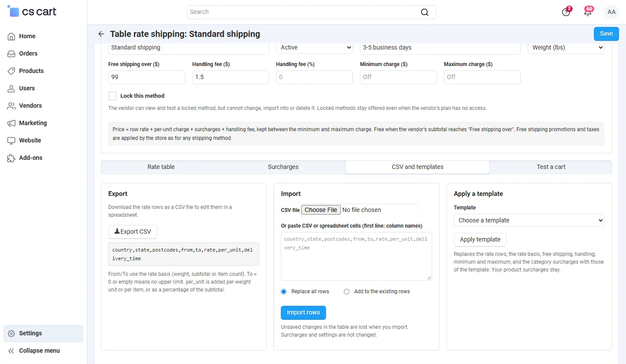Screen dimensions: 626x364
Task: Click the Maximum charge field
Action: click(482, 77)
